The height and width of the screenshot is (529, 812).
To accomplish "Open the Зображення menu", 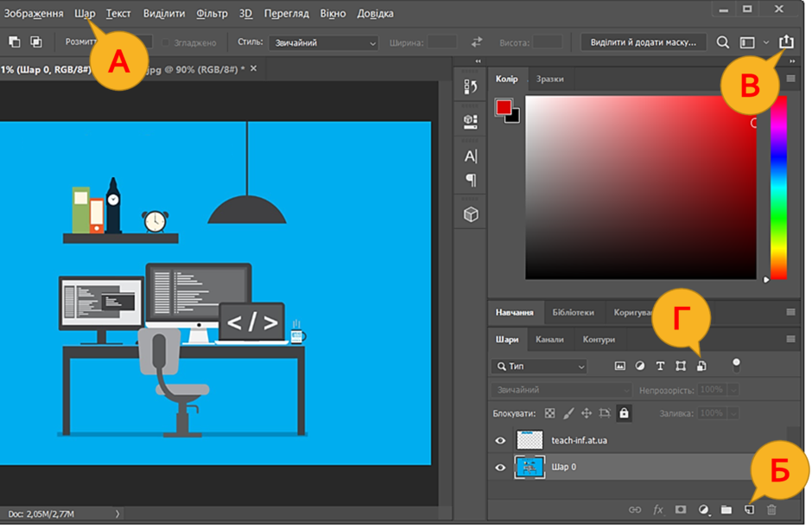I will click(x=34, y=14).
